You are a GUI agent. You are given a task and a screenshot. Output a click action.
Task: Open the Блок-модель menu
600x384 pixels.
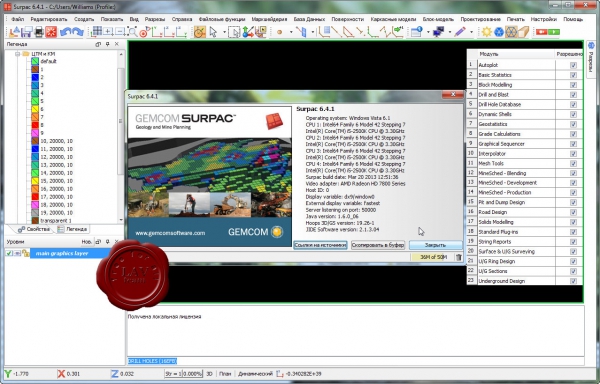coord(438,19)
